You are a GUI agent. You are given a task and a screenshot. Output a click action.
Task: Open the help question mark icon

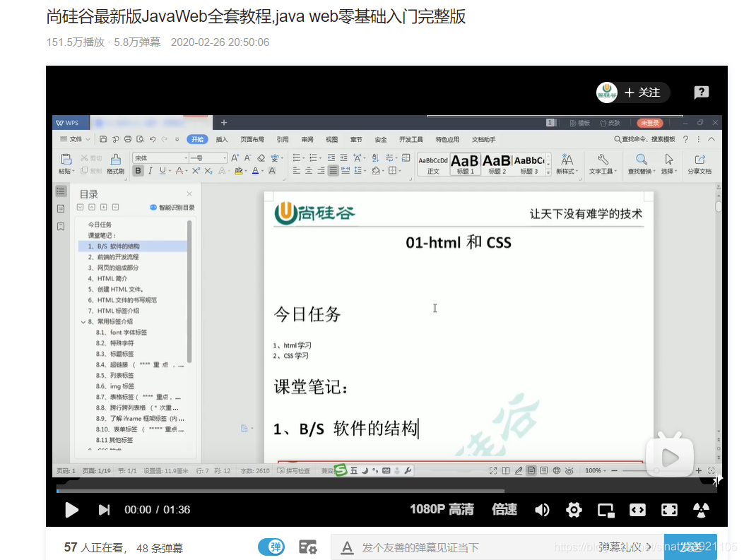(702, 92)
